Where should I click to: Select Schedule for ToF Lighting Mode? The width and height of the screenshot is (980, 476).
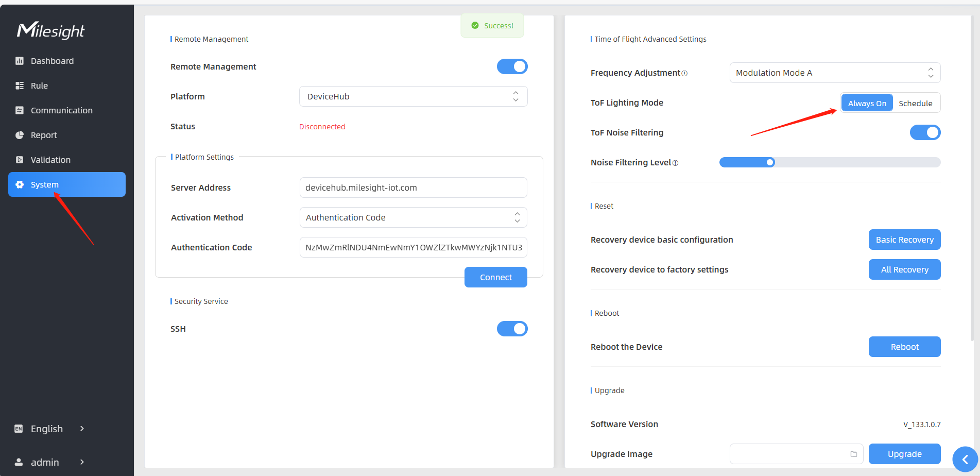point(915,103)
